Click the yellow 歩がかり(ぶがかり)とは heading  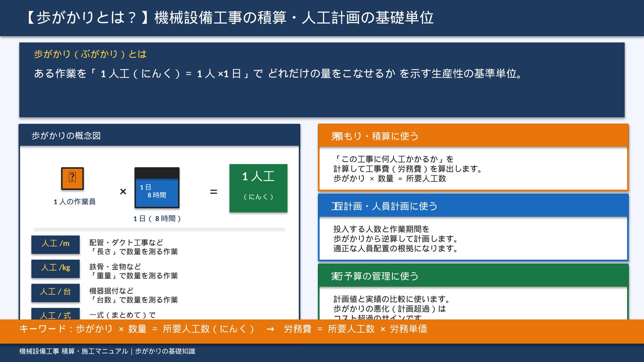pyautogui.click(x=90, y=54)
